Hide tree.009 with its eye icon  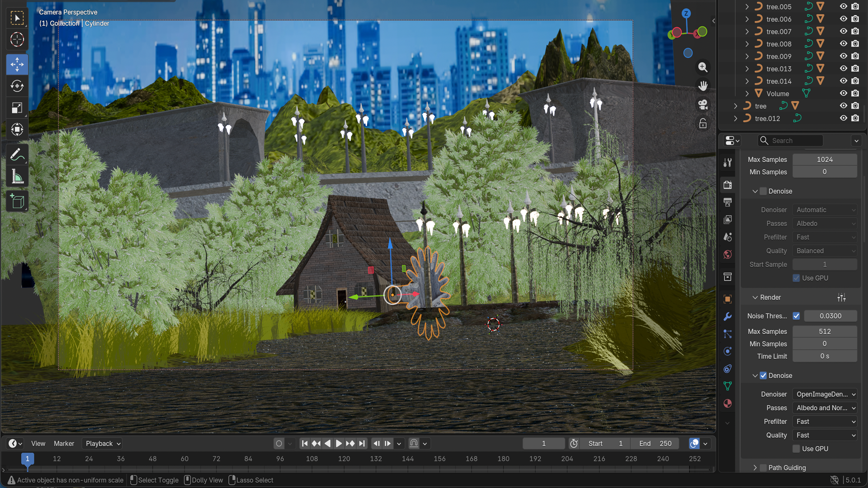(843, 56)
